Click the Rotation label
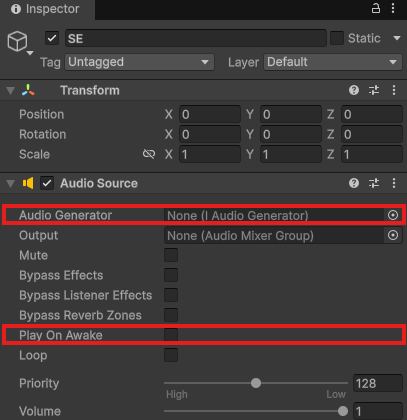 (x=42, y=134)
